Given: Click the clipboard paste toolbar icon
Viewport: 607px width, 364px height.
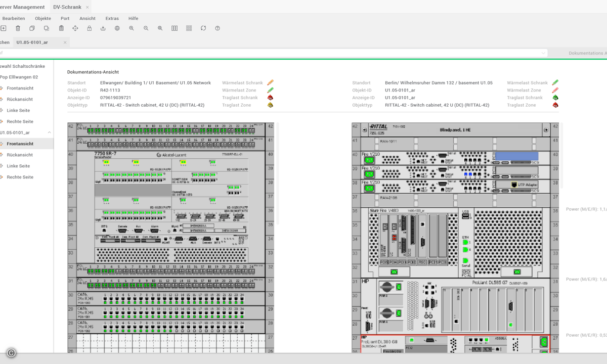Looking at the screenshot, I should (61, 28).
